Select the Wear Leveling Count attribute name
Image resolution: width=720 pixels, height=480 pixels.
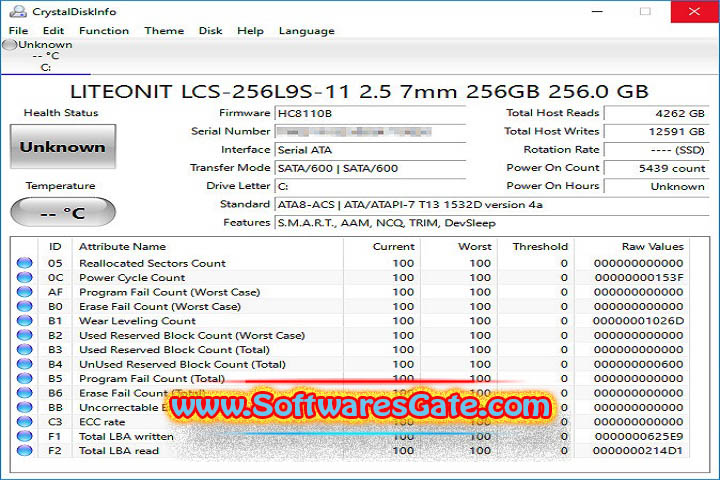click(x=137, y=321)
